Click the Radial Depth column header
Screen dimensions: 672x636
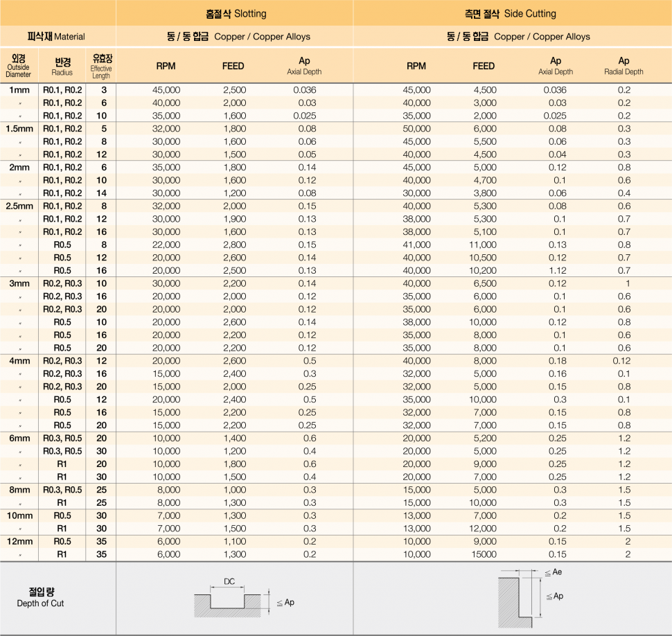tap(624, 66)
